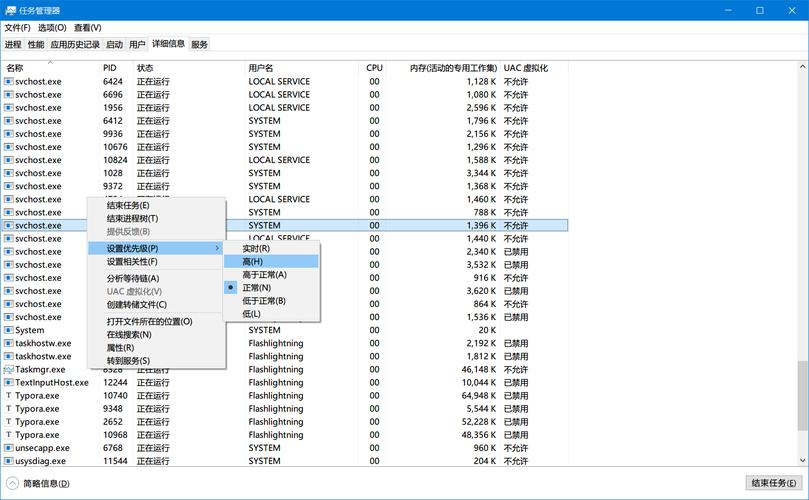Image resolution: width=809 pixels, height=500 pixels.
Task: Click the svchost.exe icon with PID 1028
Action: point(9,173)
